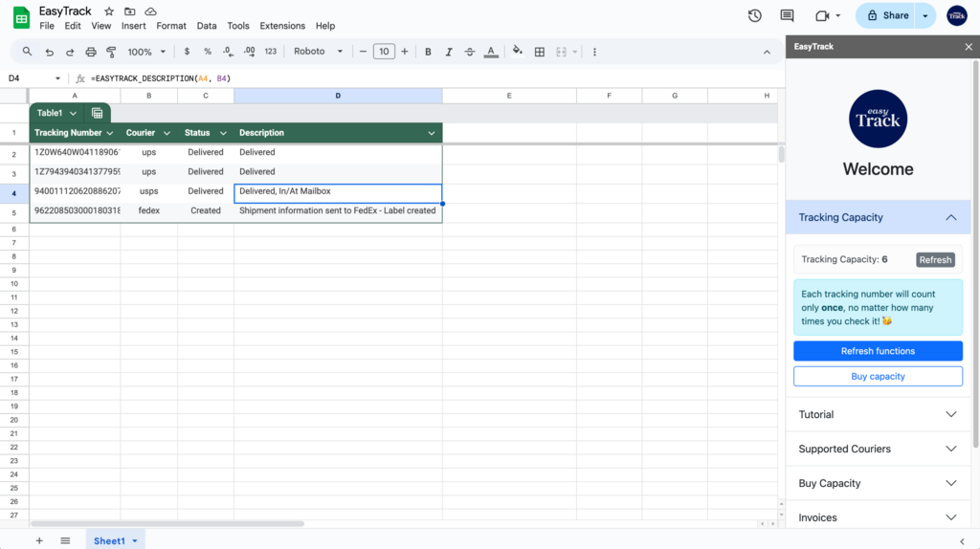The image size is (980, 549).
Task: Decrease decimal places
Action: click(228, 52)
